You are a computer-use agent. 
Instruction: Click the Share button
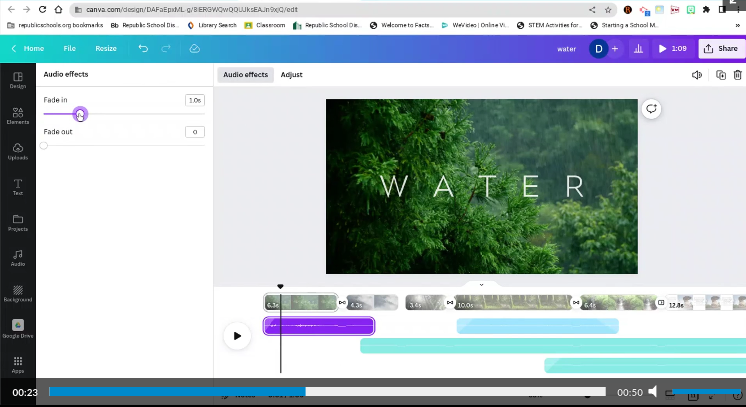click(x=720, y=48)
